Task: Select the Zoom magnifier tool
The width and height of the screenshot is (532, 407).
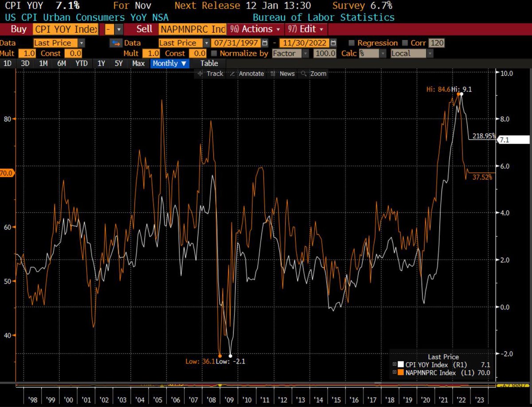Action: pyautogui.click(x=314, y=74)
